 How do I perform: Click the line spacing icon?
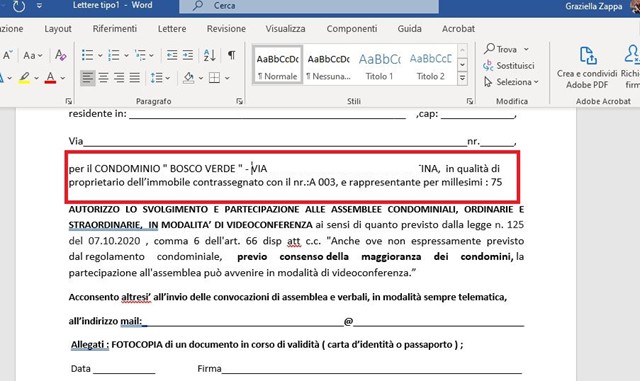tap(157, 77)
